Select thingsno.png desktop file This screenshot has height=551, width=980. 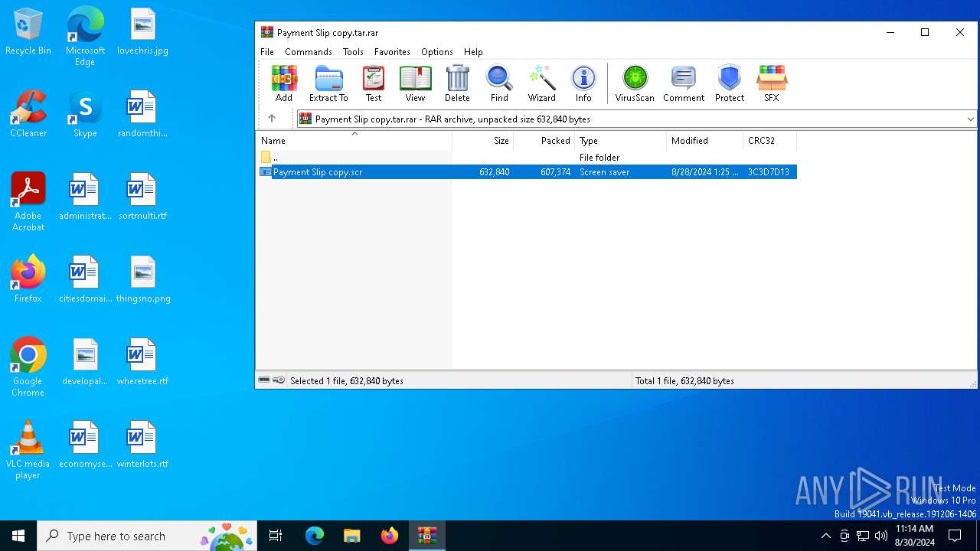(x=142, y=279)
